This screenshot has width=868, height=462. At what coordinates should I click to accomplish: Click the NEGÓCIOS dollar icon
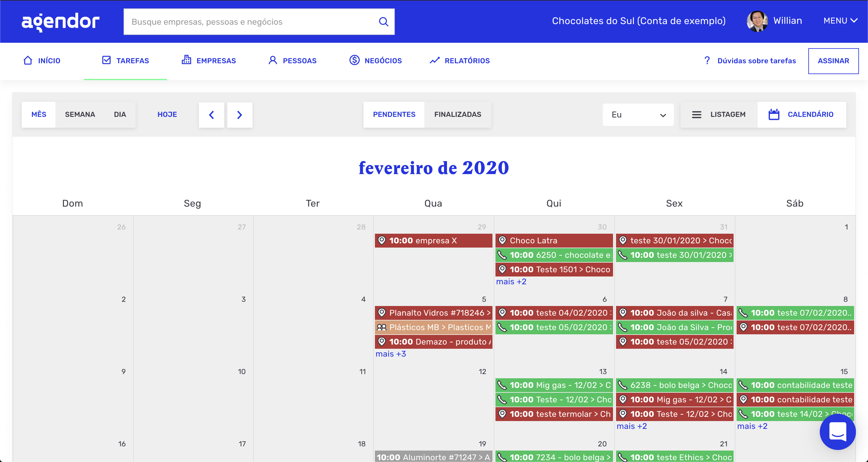point(354,60)
